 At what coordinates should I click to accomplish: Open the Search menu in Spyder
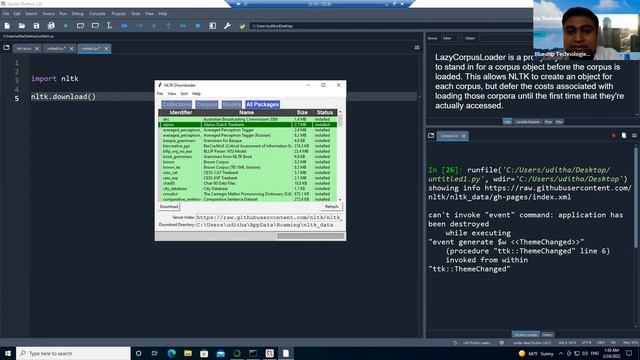coord(31,13)
